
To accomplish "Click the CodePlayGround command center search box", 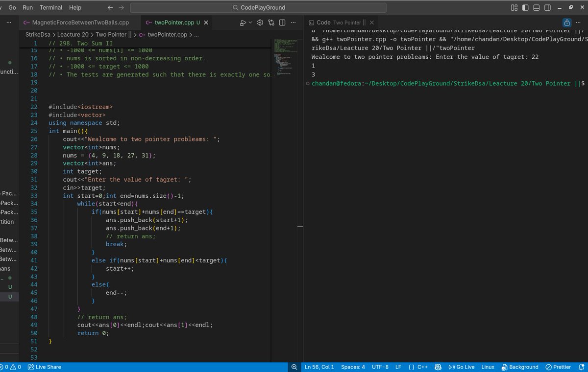I will pyautogui.click(x=258, y=7).
